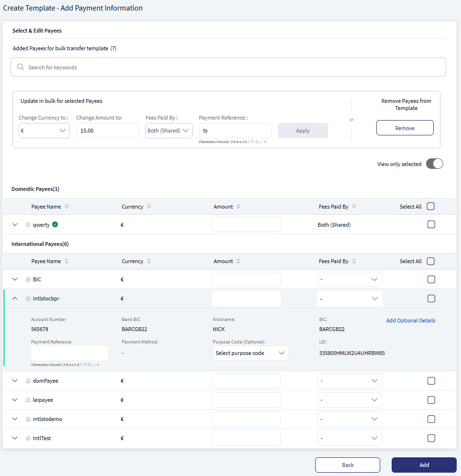Screen dimensions: 461x476
Task: Open Fees Paid By dropdown for domPayee
Action: point(350,381)
